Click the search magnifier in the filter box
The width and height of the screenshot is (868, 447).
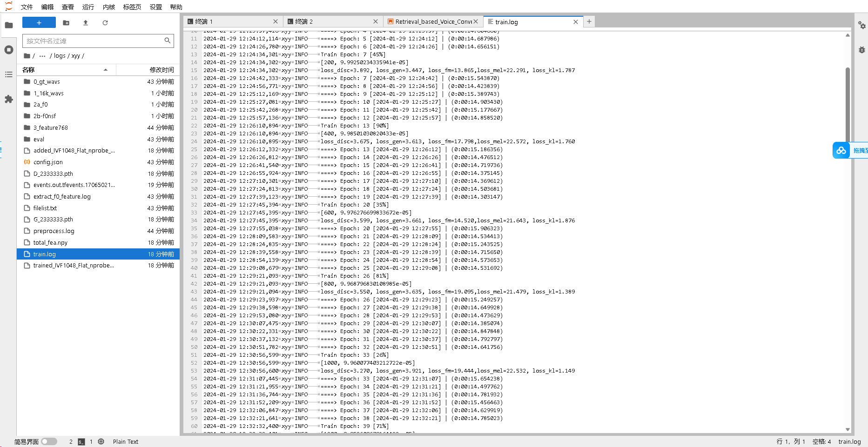[168, 40]
